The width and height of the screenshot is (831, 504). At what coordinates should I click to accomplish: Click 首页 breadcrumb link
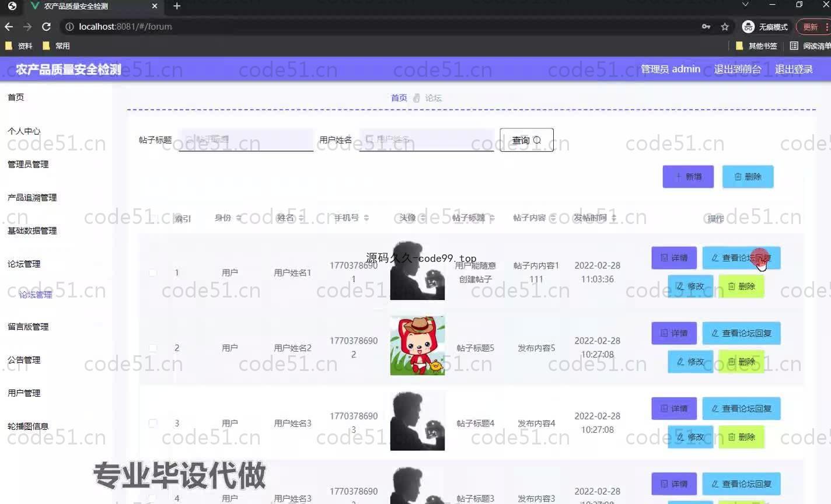pyautogui.click(x=399, y=97)
